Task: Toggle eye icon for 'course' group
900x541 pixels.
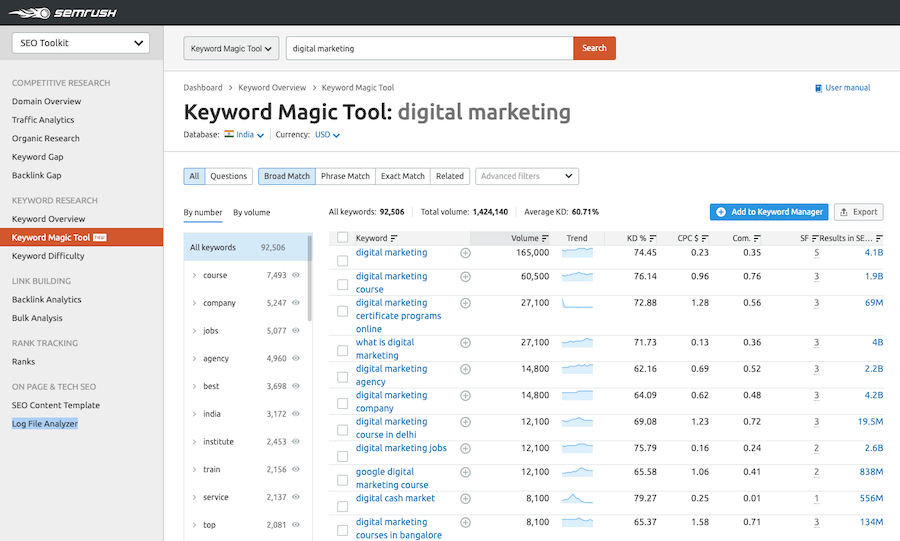Action: pyautogui.click(x=296, y=275)
